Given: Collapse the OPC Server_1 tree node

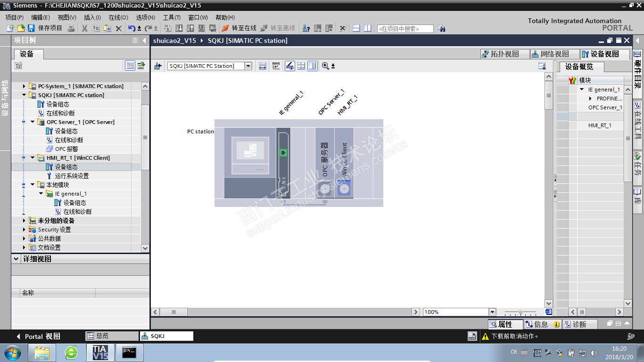Looking at the screenshot, I should tap(33, 122).
